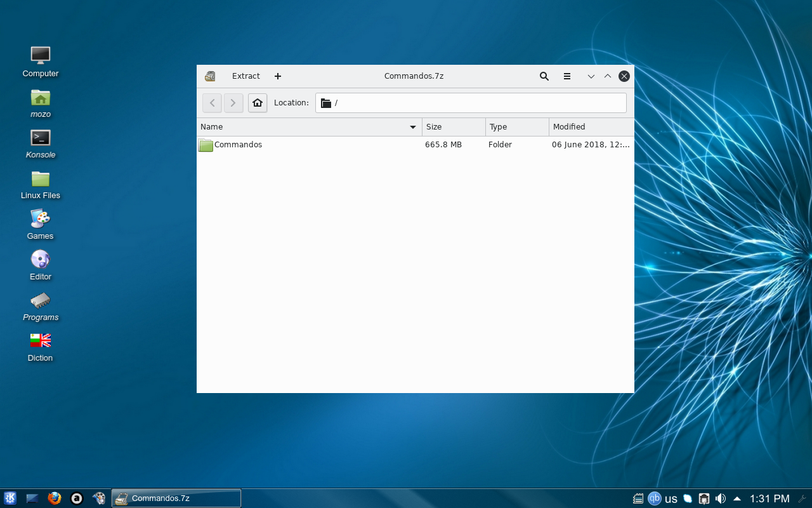Screen dimensions: 812x508
Task: Open the hamburger menu in the headerbar
Action: [567, 76]
